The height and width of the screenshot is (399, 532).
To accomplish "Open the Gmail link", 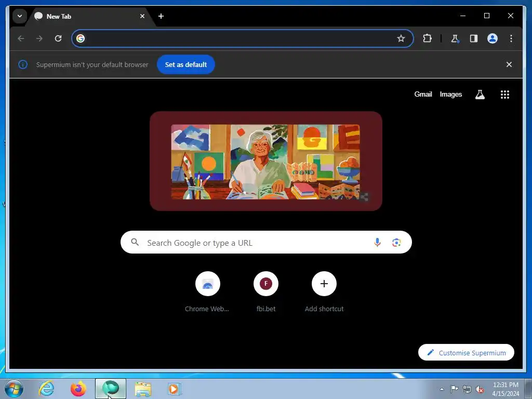I will (423, 95).
